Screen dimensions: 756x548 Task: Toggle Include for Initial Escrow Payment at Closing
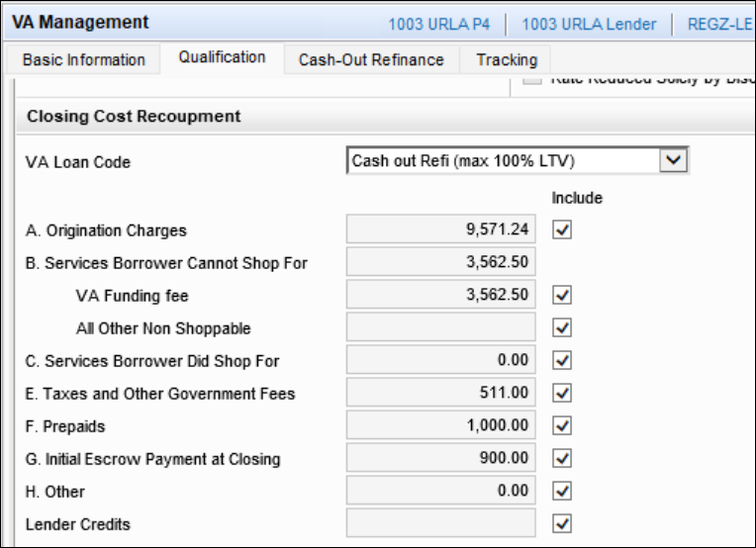coord(563,458)
